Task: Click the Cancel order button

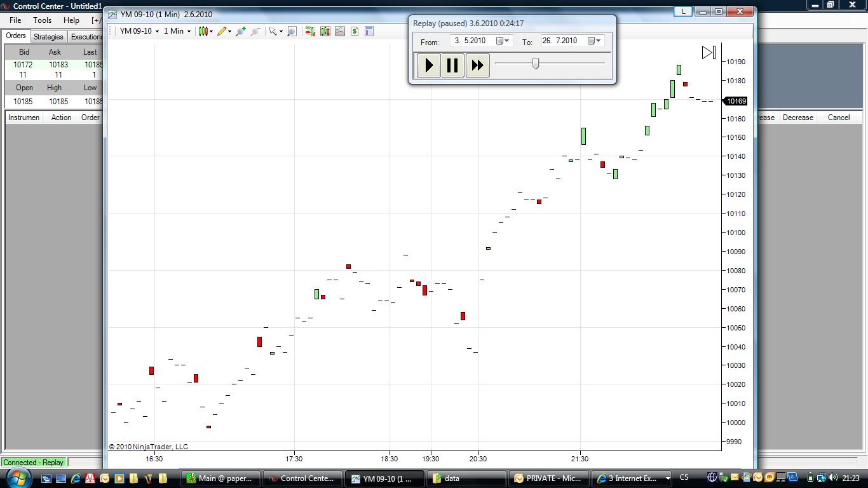Action: point(838,118)
